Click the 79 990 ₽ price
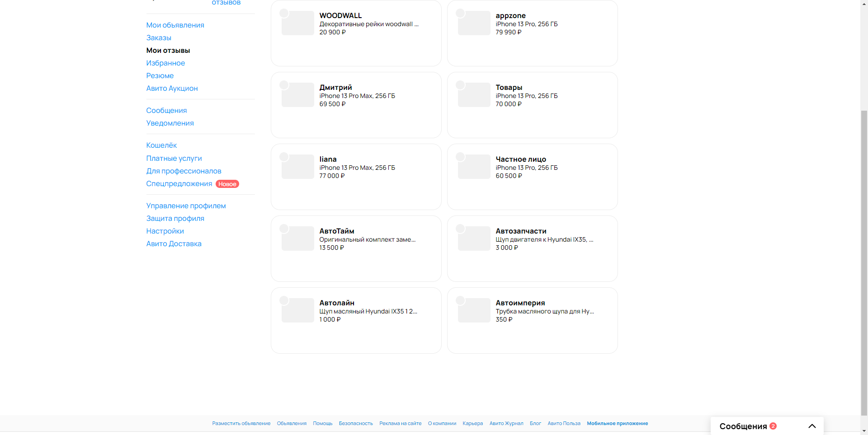Screen dimensions: 868x435 [x=509, y=32]
